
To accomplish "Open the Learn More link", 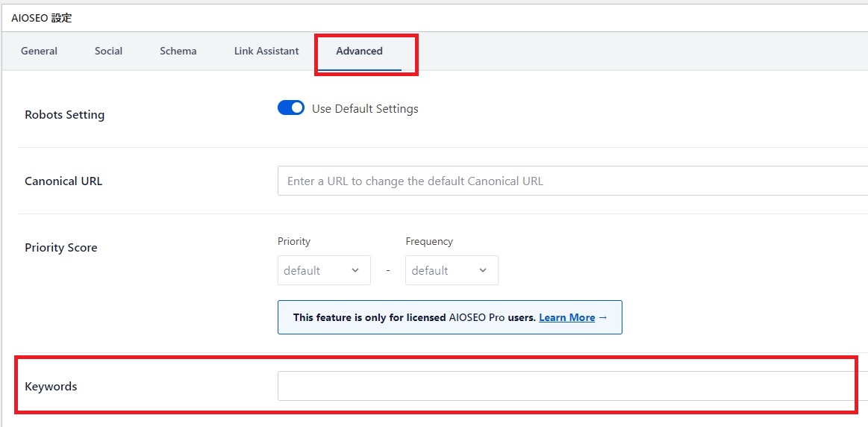I will [x=567, y=317].
